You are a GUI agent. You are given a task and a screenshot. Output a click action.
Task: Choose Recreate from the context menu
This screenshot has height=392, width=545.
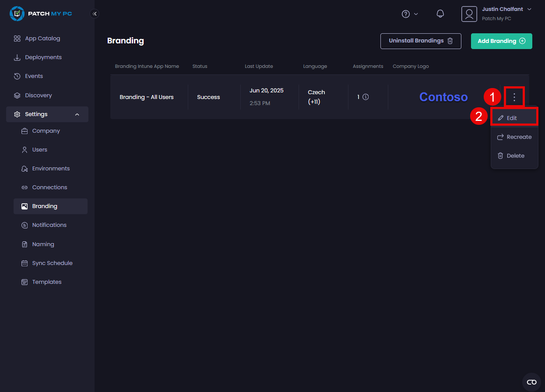coord(514,137)
